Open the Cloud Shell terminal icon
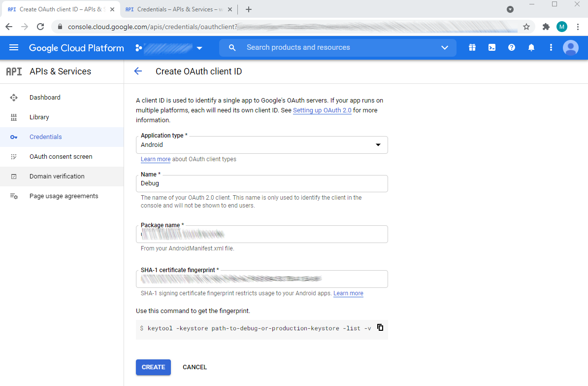Image resolution: width=588 pixels, height=386 pixels. (x=491, y=47)
